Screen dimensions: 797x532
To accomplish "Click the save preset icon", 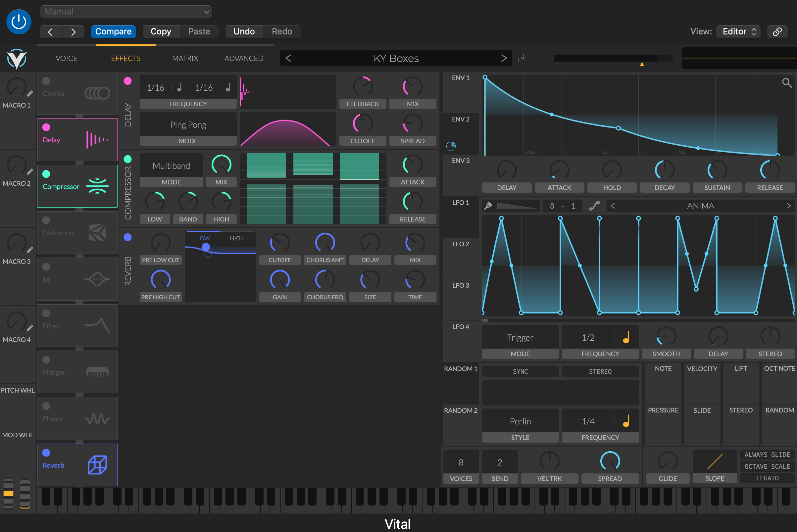I will coord(523,58).
